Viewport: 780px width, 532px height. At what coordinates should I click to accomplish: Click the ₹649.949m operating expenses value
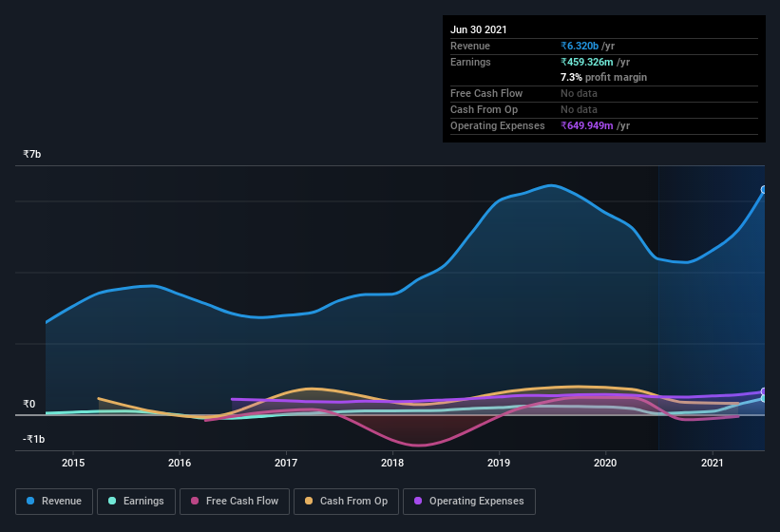[x=586, y=125]
